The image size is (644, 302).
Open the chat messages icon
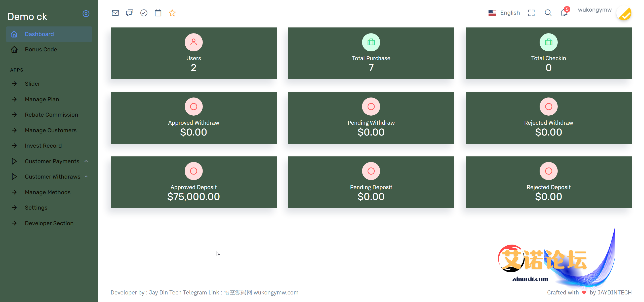130,13
